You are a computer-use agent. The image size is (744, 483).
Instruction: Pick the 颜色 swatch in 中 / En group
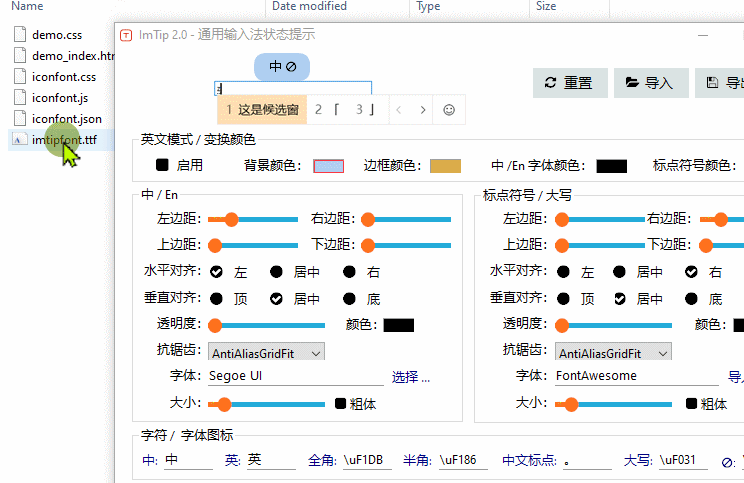click(x=399, y=325)
